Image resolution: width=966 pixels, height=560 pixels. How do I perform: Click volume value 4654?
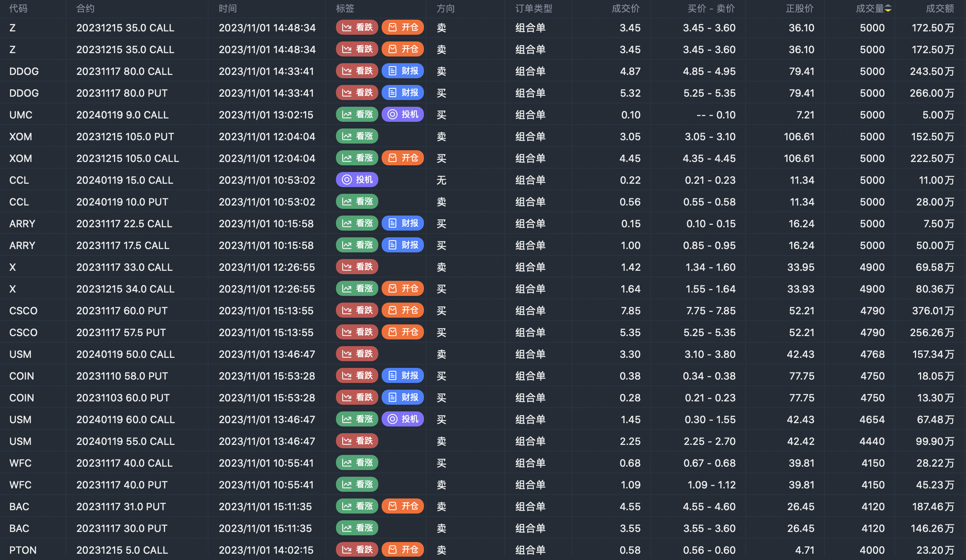click(x=872, y=419)
